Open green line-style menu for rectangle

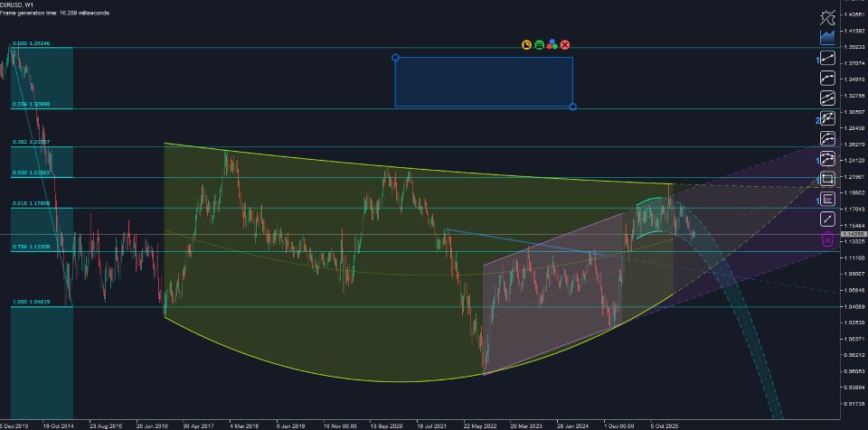539,45
